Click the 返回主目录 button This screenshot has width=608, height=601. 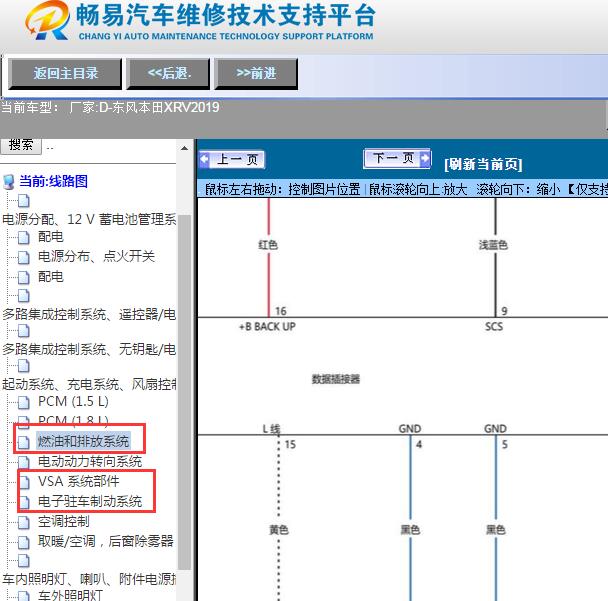click(x=65, y=74)
